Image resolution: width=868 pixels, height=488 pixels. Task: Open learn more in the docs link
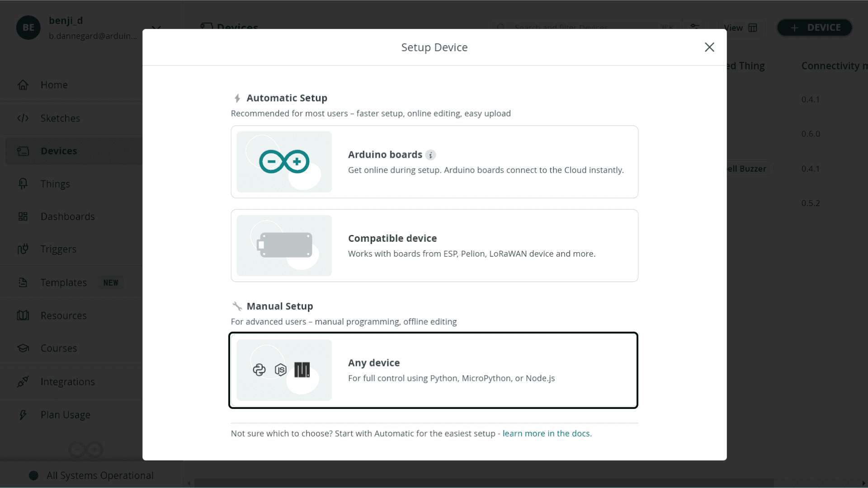(546, 433)
